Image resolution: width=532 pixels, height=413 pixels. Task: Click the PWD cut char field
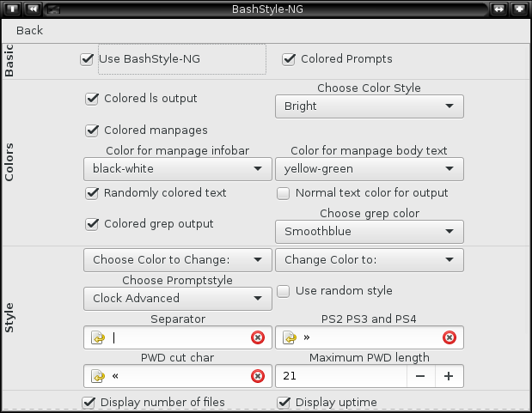point(178,376)
